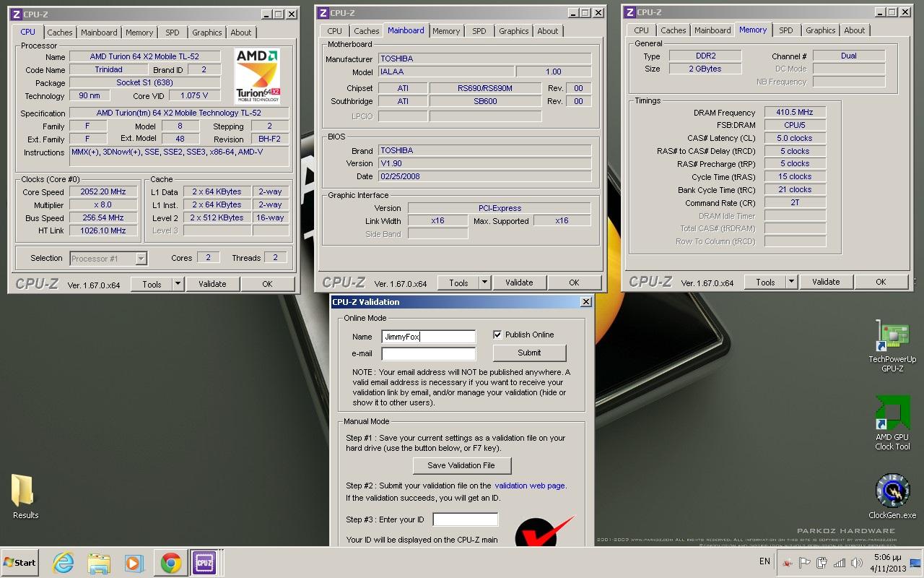Screen dimensions: 924x578
Task: Open the AMD GPU Clock Tool shortcut
Action: click(x=892, y=423)
